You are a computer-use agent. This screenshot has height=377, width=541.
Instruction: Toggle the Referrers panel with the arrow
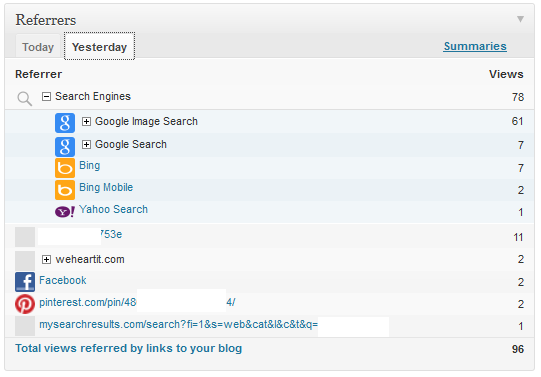(x=520, y=19)
